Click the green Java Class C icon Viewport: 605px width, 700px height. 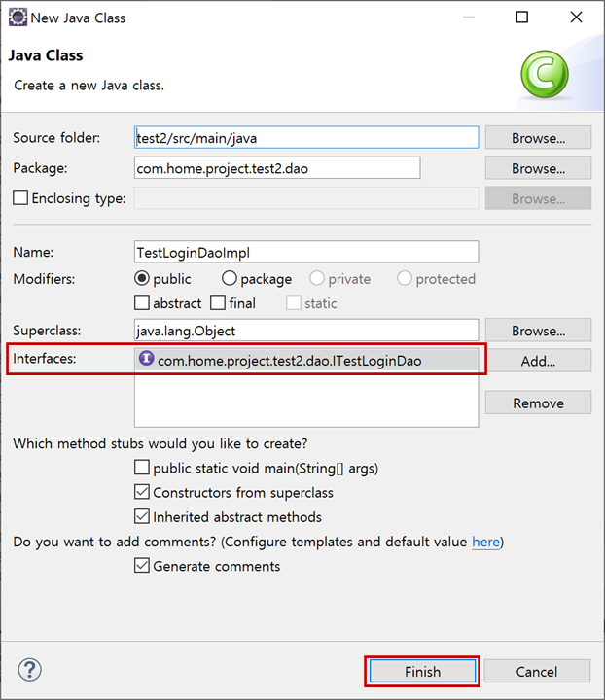545,74
